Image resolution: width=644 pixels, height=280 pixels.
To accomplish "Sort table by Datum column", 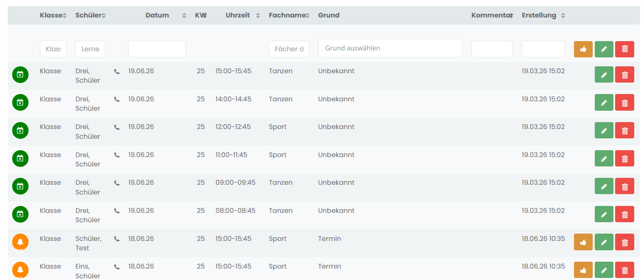I will [x=157, y=15].
